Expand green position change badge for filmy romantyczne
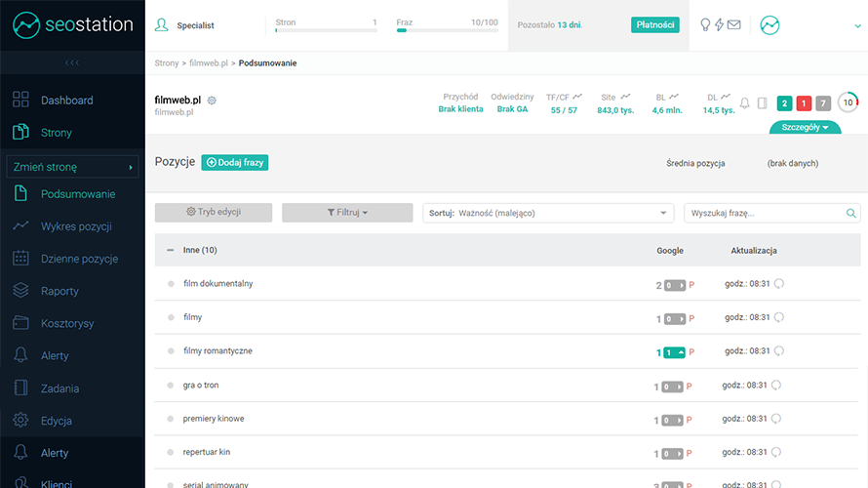 pos(674,352)
